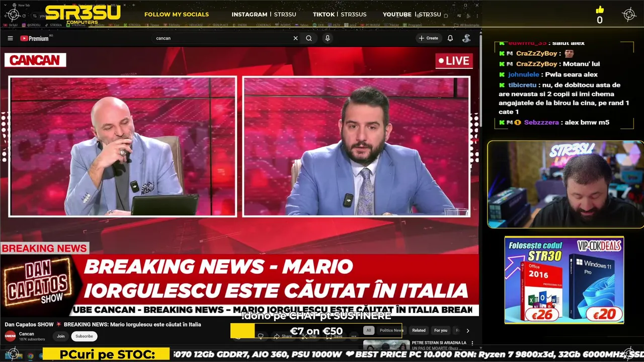The width and height of the screenshot is (644, 362).
Task: Select the For you filter chip
Action: (441, 330)
